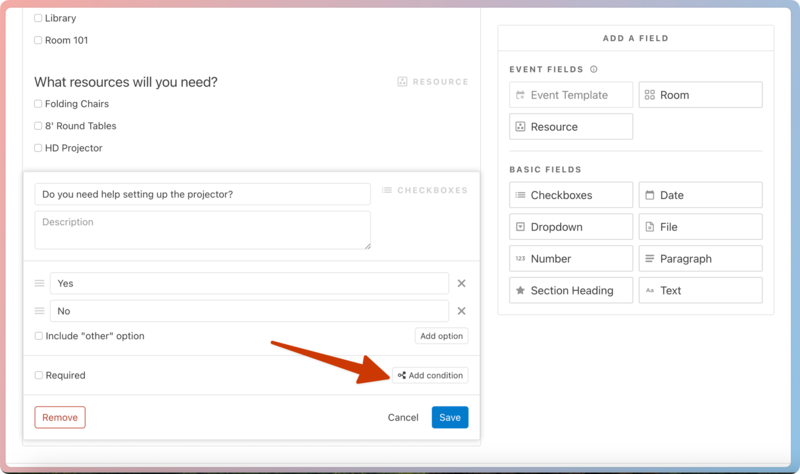This screenshot has height=474, width=800.
Task: Add a Date field
Action: point(700,195)
